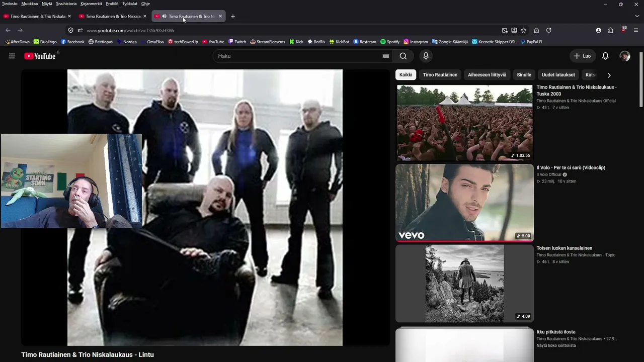The width and height of the screenshot is (644, 362).
Task: Open the Spotify bookmark
Action: click(x=390, y=42)
